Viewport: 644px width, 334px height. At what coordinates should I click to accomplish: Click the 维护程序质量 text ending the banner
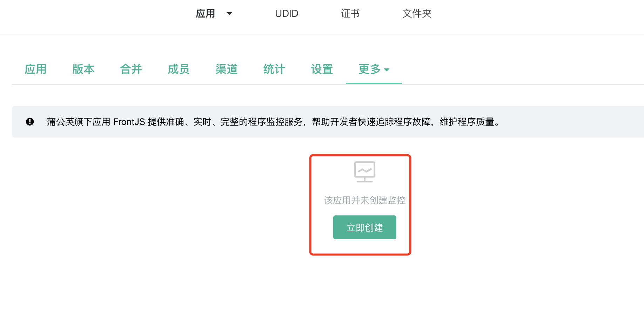click(467, 122)
